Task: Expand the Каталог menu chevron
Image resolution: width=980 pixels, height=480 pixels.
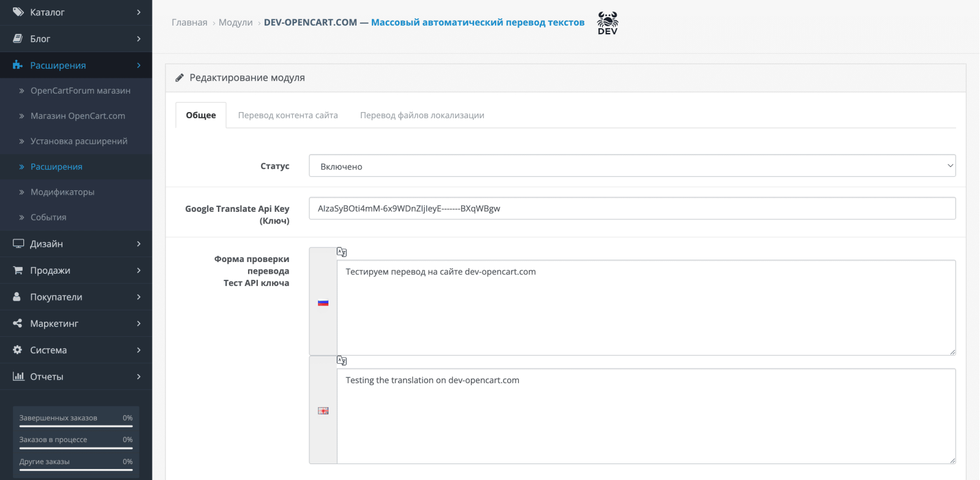Action: point(139,12)
